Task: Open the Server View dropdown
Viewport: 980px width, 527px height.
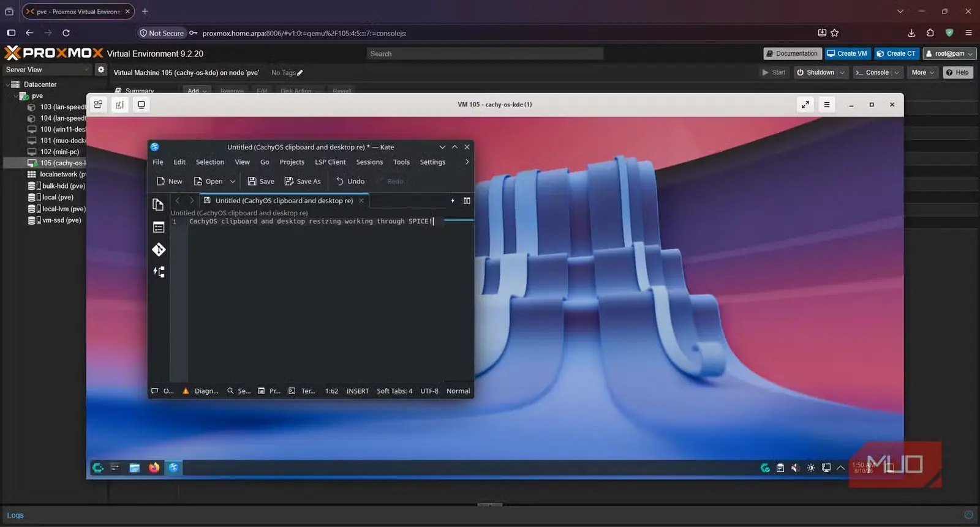Action: 47,70
